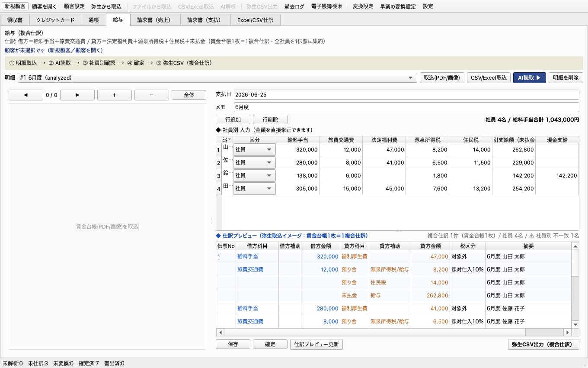Click the name column header sort arrow

[229, 139]
